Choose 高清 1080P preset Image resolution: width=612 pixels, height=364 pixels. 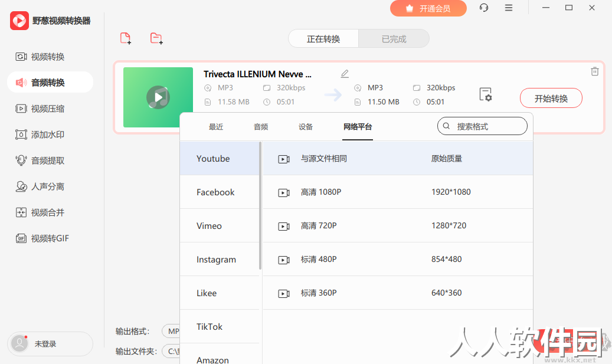pos(398,192)
